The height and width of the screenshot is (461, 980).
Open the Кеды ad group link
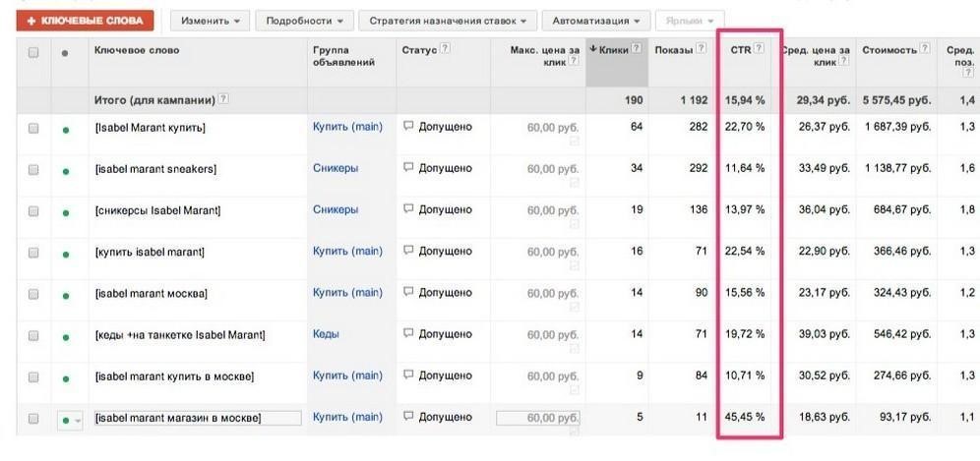pos(327,334)
